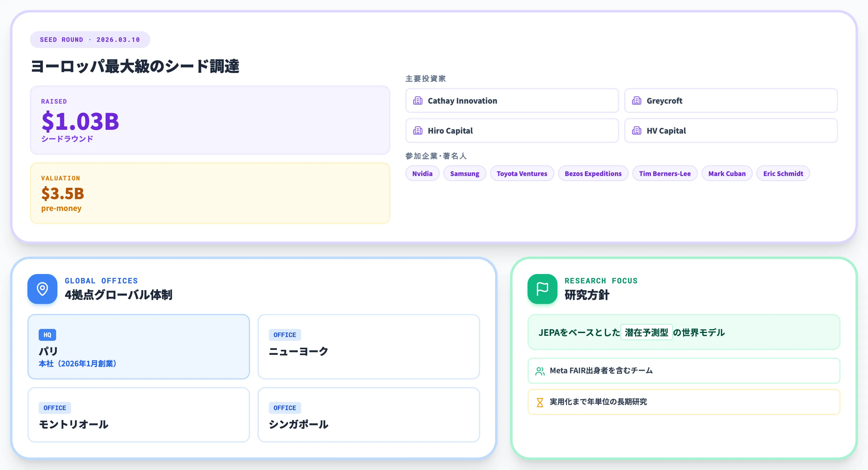Viewport: 868px width, 470px height.
Task: Click the people icon next to Meta FAIR team
Action: 540,371
